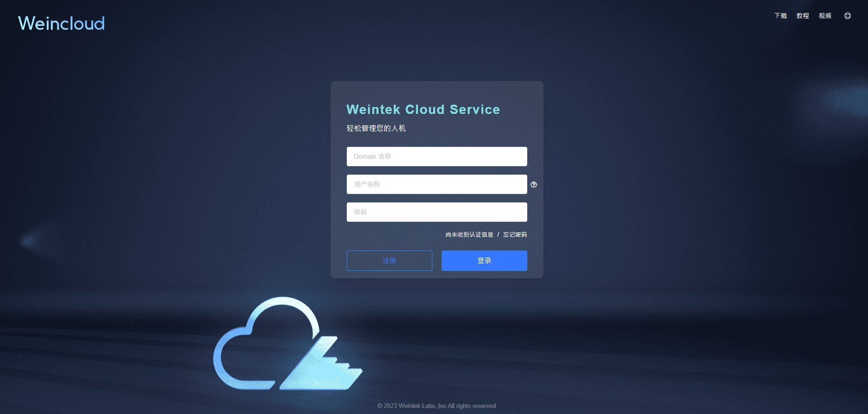Image resolution: width=868 pixels, height=414 pixels.
Task: Open the 教程 menu link
Action: point(803,16)
